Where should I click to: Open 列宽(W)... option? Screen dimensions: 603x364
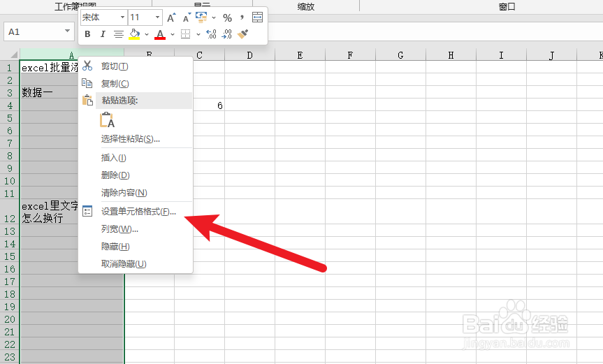(x=136, y=229)
